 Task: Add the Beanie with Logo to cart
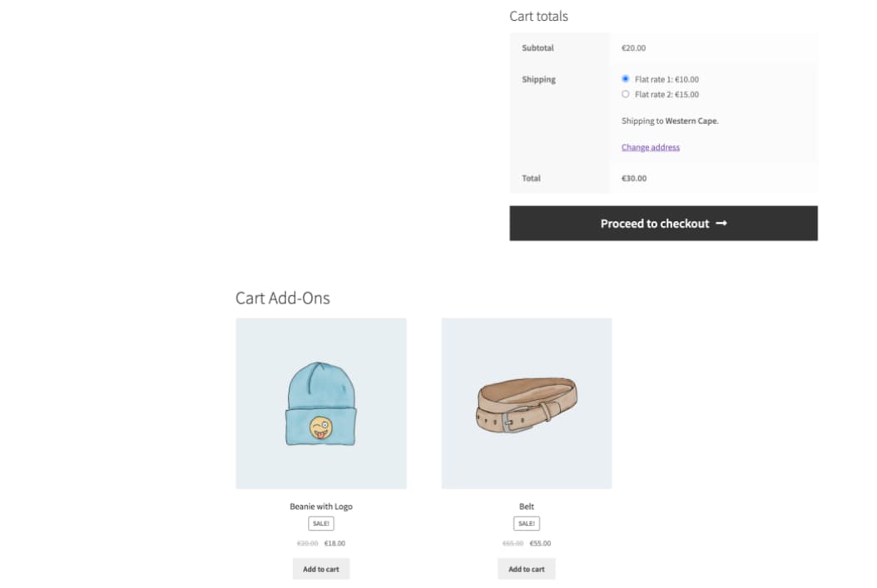tap(320, 569)
